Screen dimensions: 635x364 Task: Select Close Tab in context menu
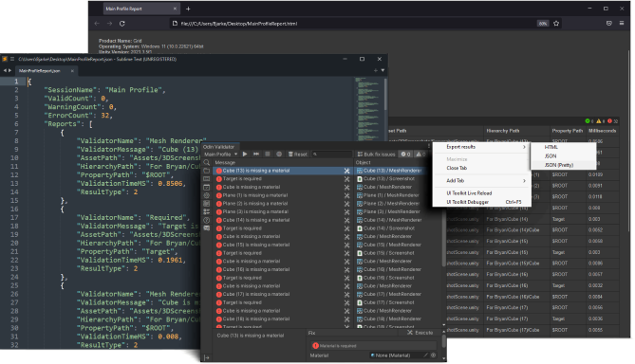click(x=481, y=168)
